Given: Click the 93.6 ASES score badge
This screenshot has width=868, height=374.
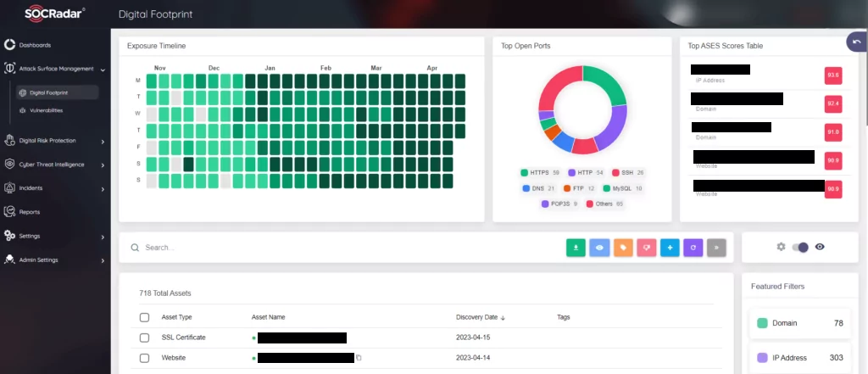Looking at the screenshot, I should click(833, 75).
